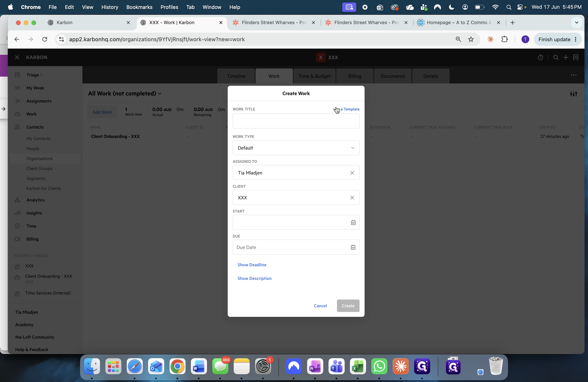The width and height of the screenshot is (588, 382).
Task: Open the Work Type dropdown
Action: point(296,148)
